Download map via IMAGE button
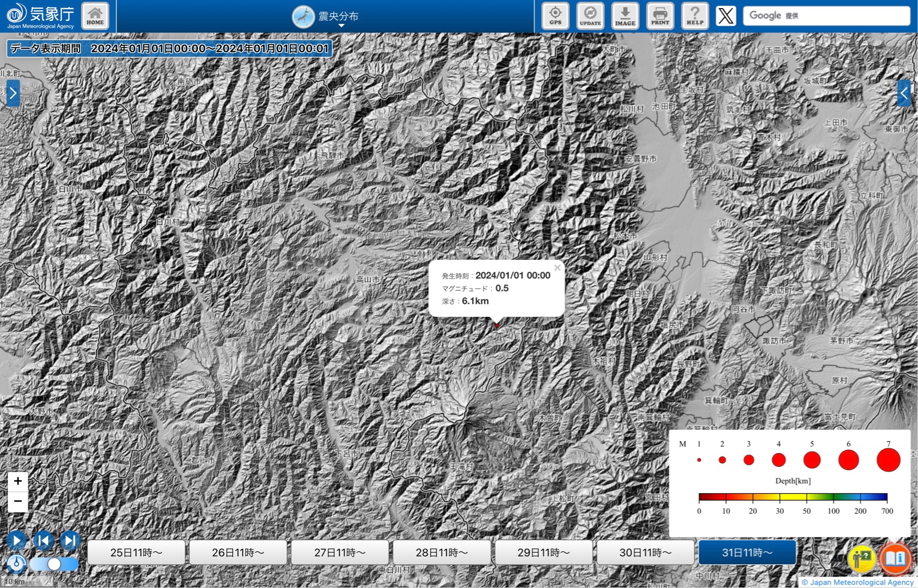The width and height of the screenshot is (918, 588). (x=625, y=16)
